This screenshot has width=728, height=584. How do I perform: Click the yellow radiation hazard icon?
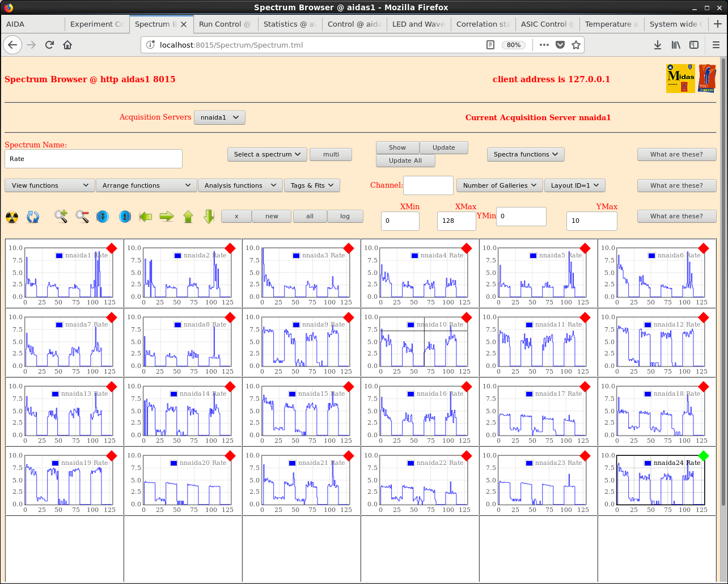[12, 217]
